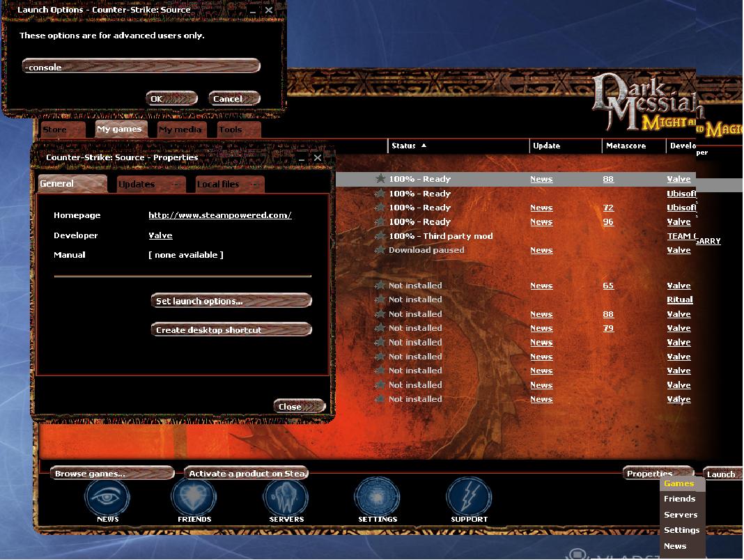Click star icon in highlighted Ready row
The height and width of the screenshot is (560, 744).
[x=380, y=179]
